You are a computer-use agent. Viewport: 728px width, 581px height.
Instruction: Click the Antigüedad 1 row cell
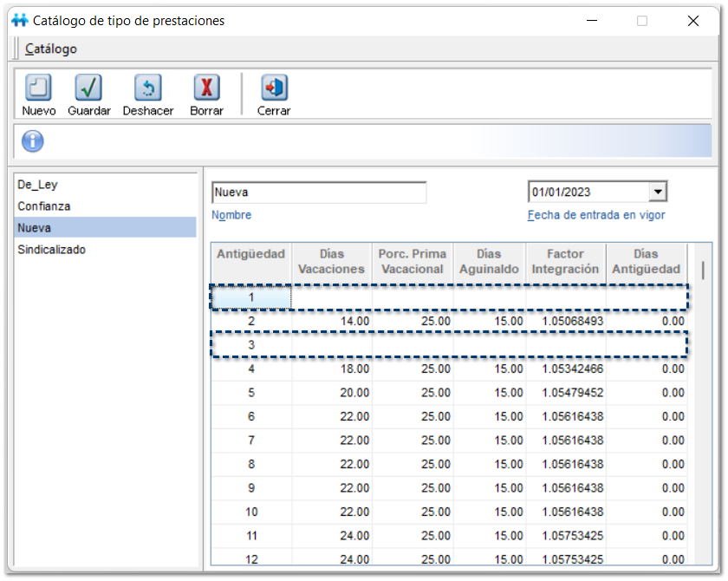pos(251,297)
